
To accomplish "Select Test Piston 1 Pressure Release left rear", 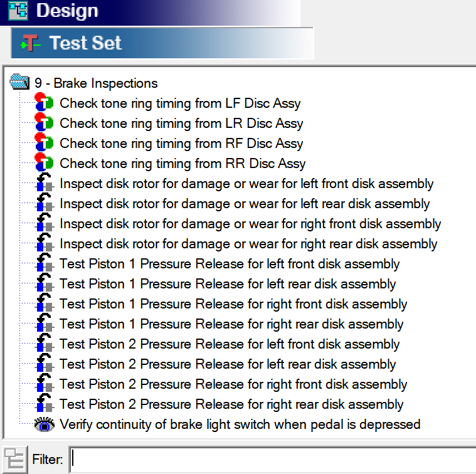I will [x=228, y=284].
